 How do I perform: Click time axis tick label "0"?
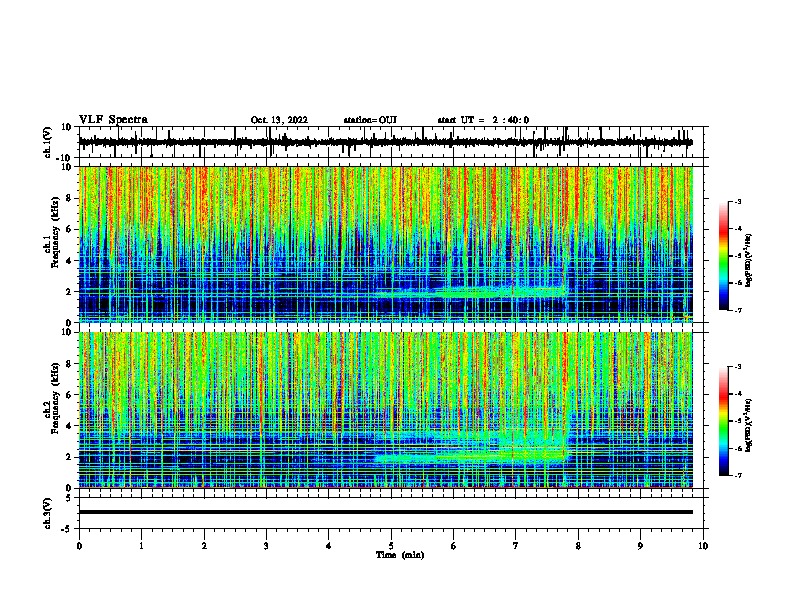79,546
